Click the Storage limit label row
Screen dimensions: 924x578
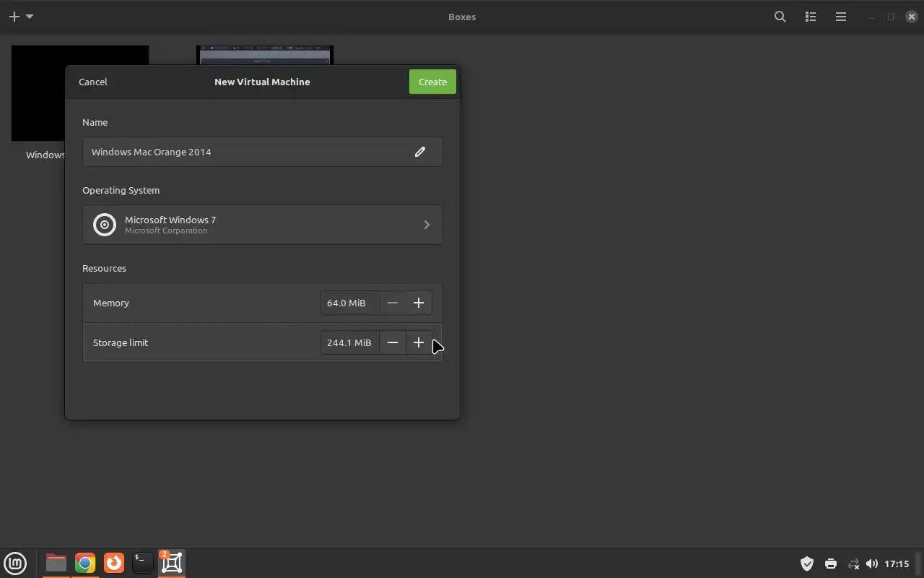(x=262, y=342)
